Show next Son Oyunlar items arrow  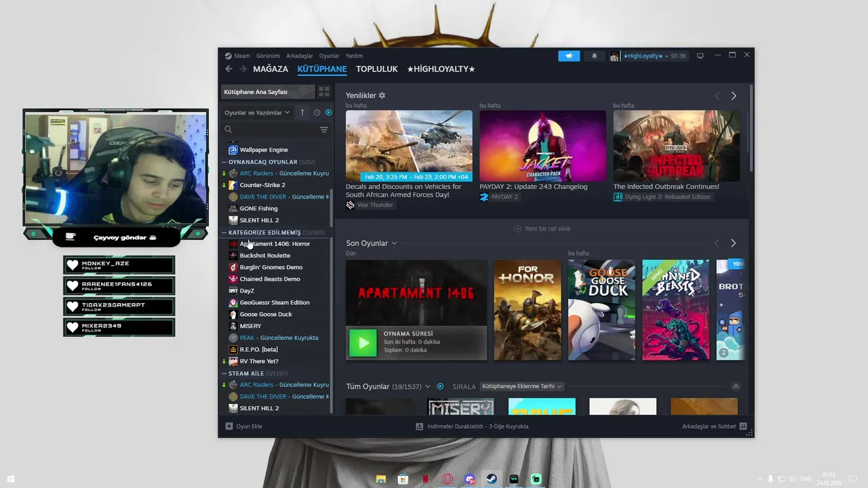(733, 243)
